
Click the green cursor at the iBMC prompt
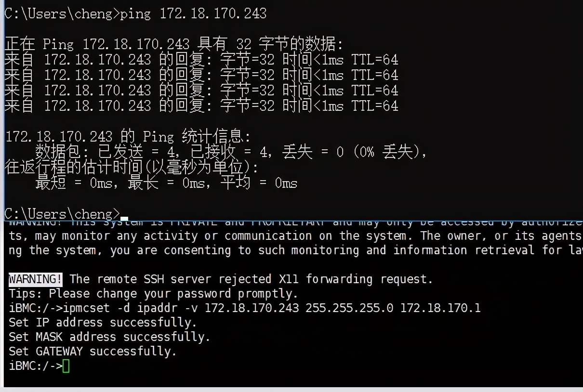(x=66, y=366)
